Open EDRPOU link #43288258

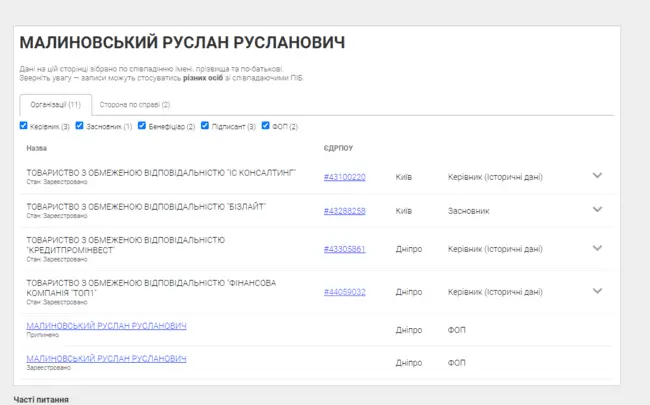(x=344, y=211)
